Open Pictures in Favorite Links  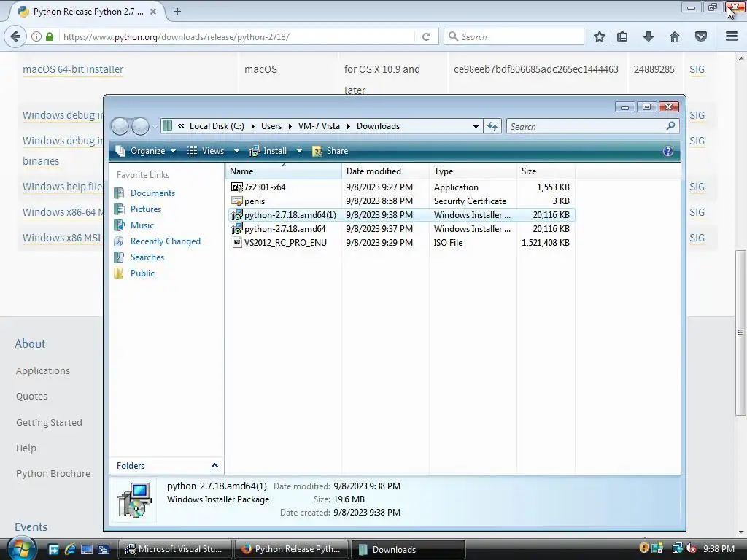(146, 209)
